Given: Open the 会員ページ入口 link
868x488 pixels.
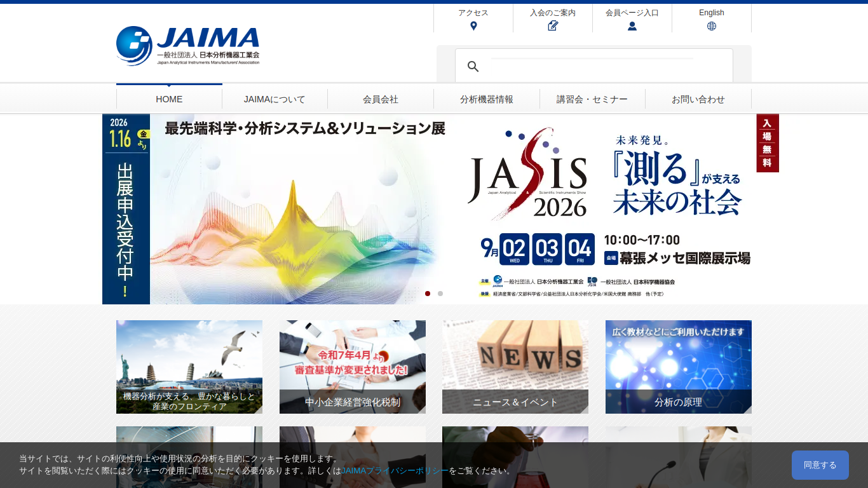Looking at the screenshot, I should (632, 13).
